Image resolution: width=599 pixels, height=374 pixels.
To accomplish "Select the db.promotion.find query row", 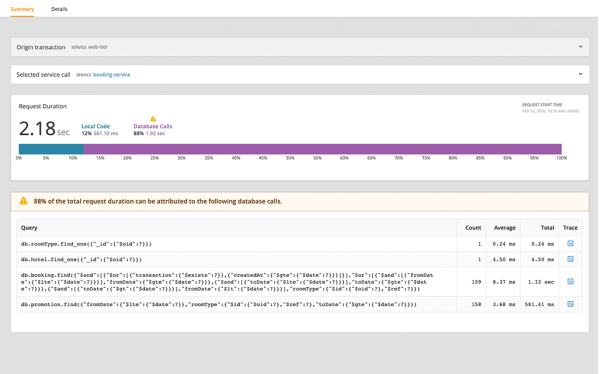I will (x=300, y=304).
